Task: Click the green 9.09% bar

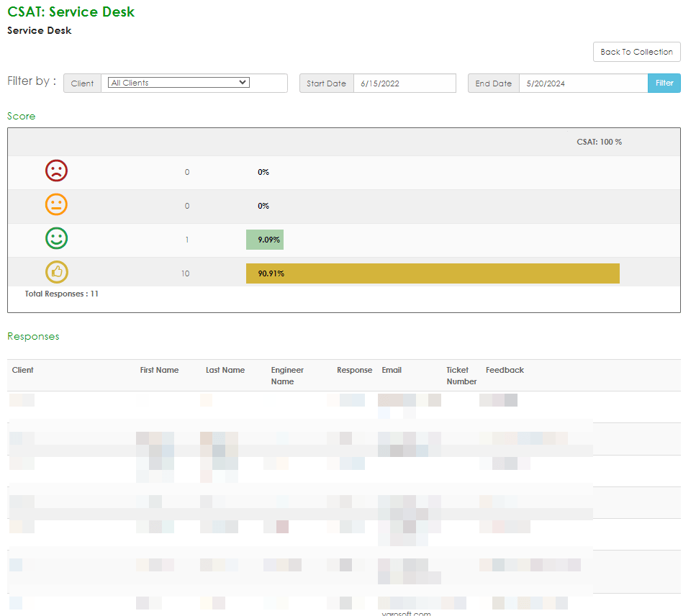Action: click(264, 240)
